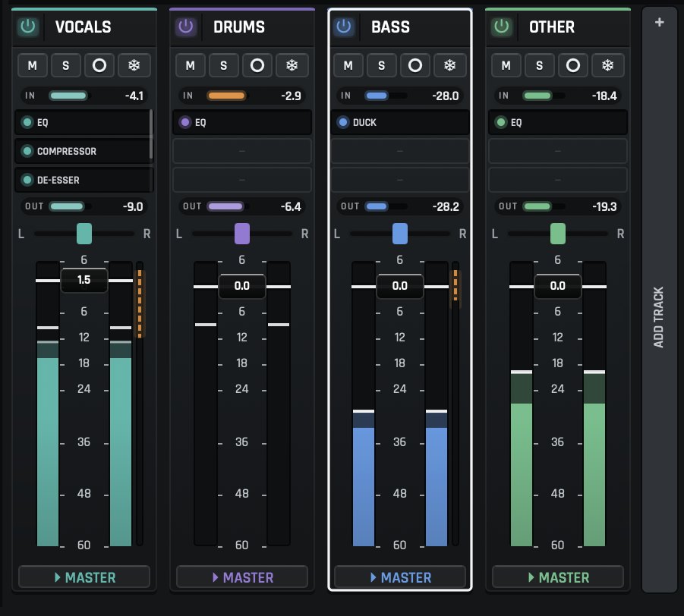Open the DUCK effect on BASS
684x616 pixels.
[x=400, y=122]
